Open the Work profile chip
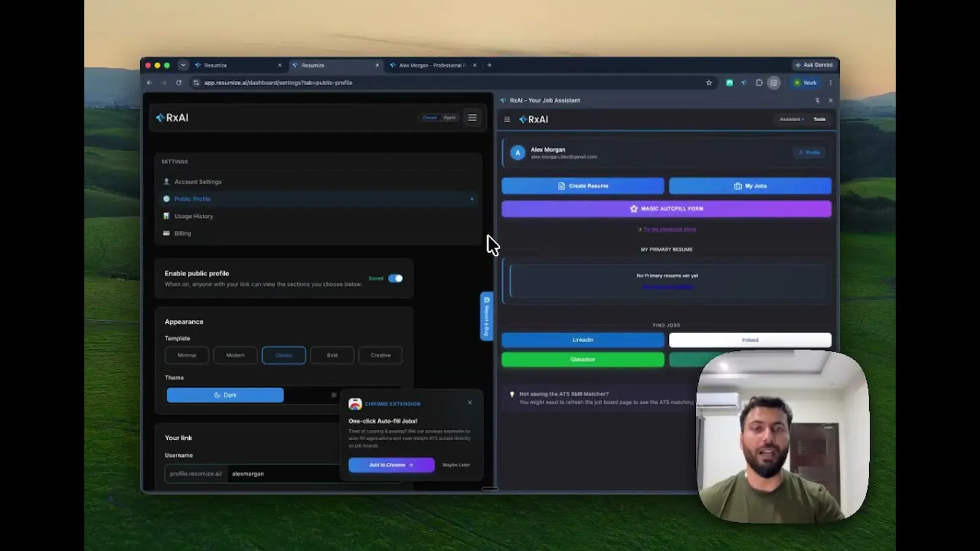Viewport: 980px width, 551px height. click(x=806, y=83)
